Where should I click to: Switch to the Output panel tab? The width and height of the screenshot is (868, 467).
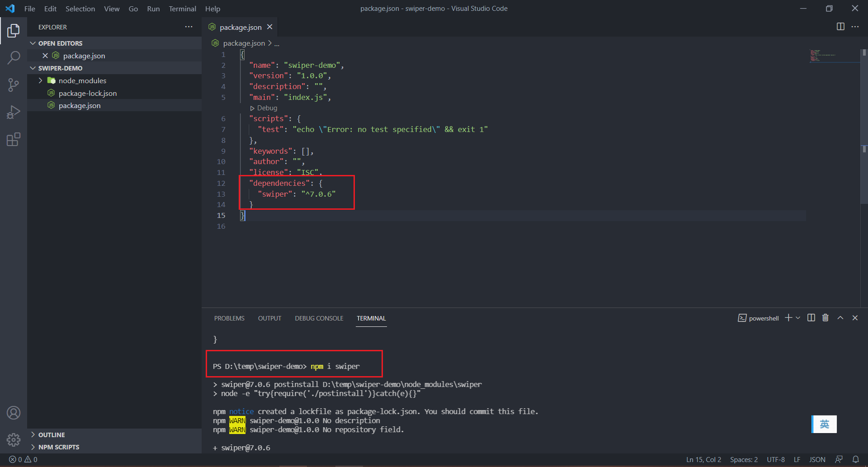[x=269, y=318]
